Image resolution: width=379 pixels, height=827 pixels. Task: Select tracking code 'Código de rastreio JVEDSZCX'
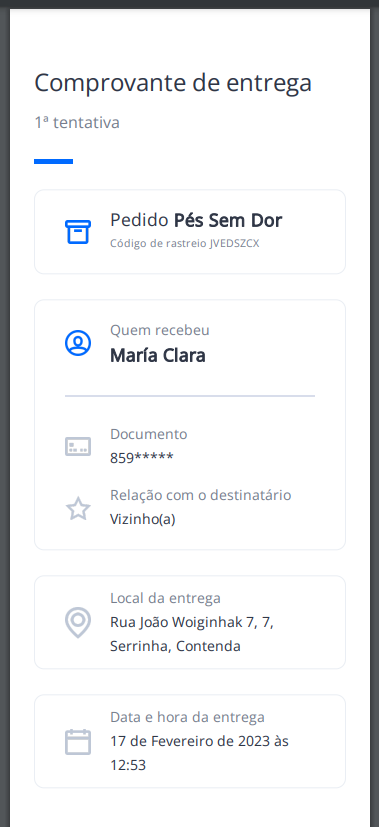(x=184, y=244)
